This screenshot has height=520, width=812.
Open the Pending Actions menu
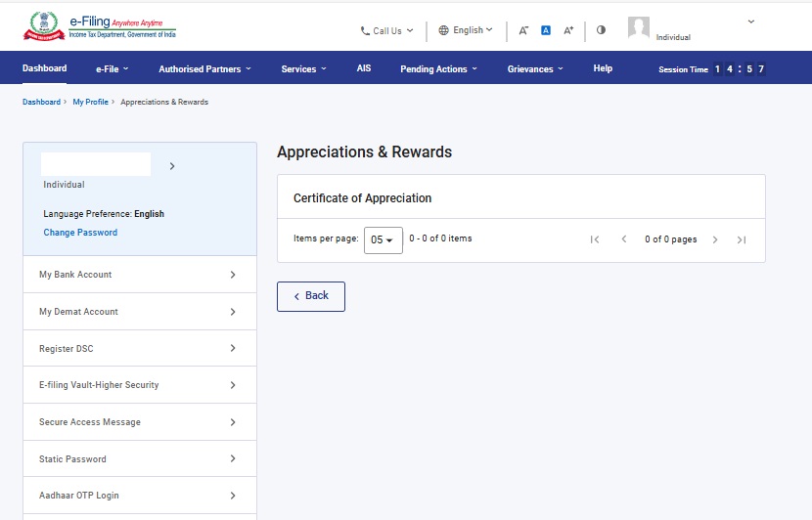(x=438, y=68)
